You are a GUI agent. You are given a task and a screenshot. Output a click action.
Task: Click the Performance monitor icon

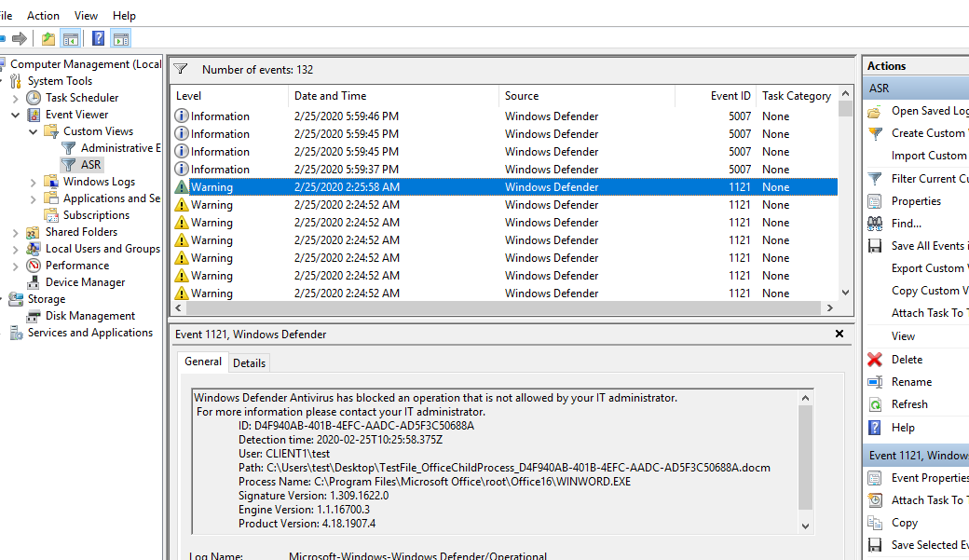(x=34, y=266)
